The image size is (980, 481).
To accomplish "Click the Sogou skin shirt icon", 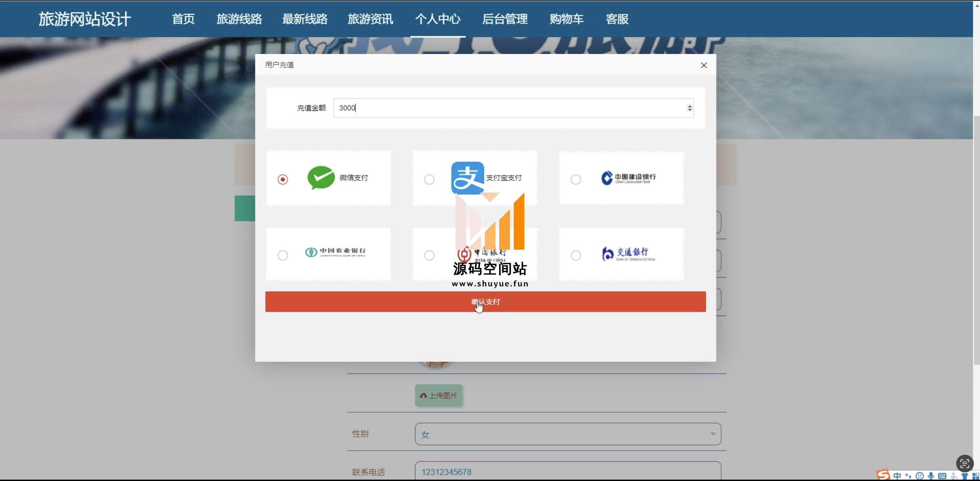I will tap(964, 476).
